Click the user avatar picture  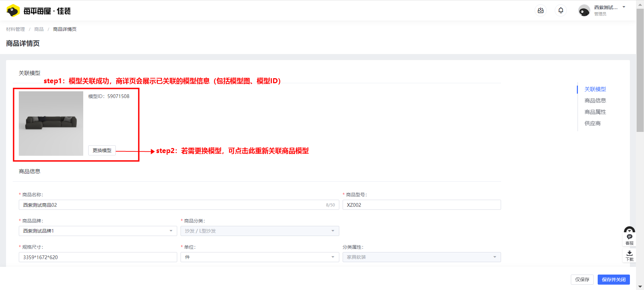coord(584,11)
